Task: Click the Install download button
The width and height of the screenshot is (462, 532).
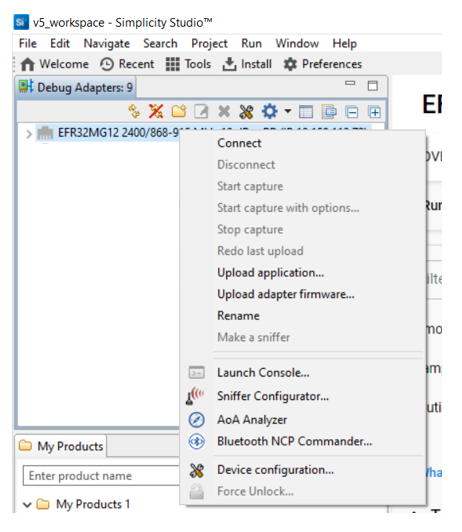Action: coord(247,64)
